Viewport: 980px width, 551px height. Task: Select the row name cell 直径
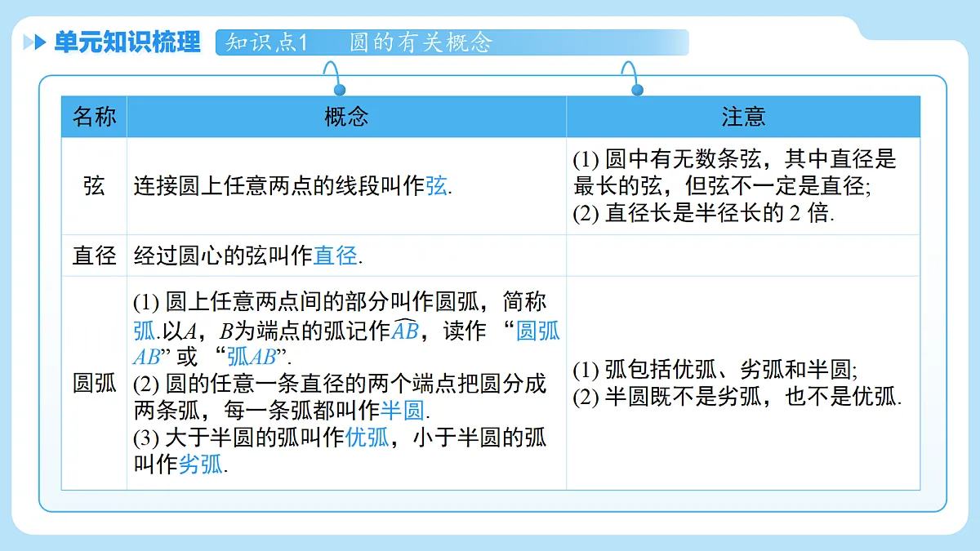95,256
